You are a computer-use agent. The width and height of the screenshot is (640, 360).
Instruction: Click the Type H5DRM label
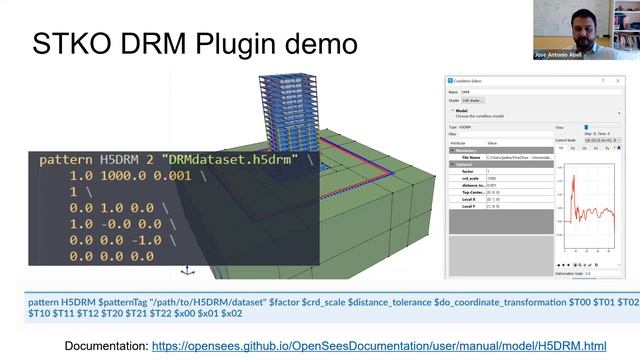tap(460, 127)
